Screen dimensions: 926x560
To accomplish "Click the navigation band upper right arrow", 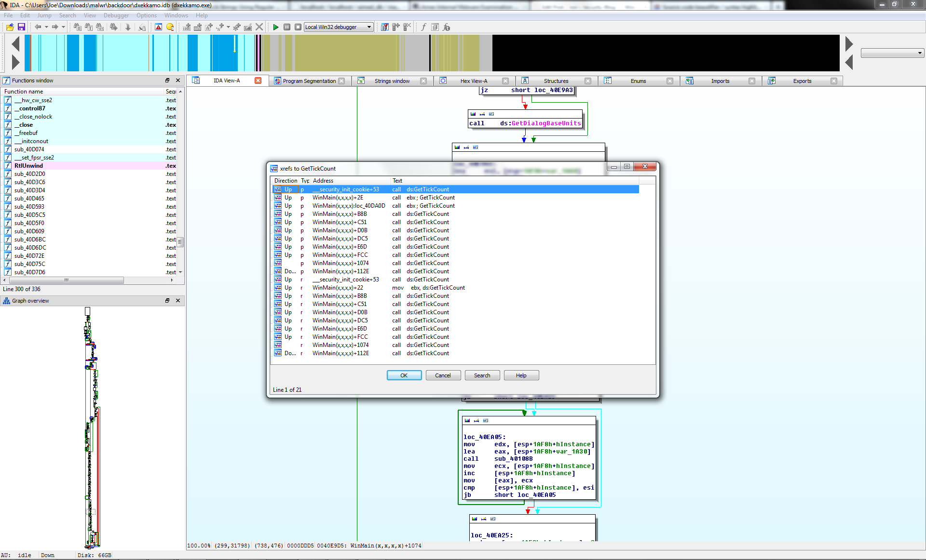I will (x=849, y=44).
